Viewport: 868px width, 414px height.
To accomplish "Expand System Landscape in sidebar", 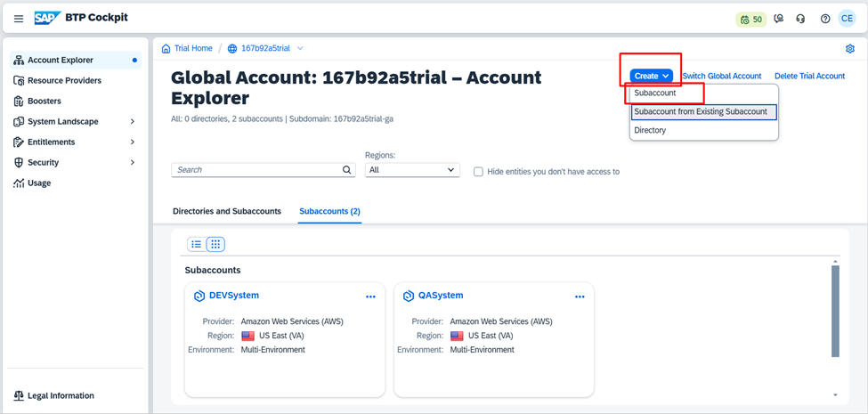I will [x=133, y=122].
